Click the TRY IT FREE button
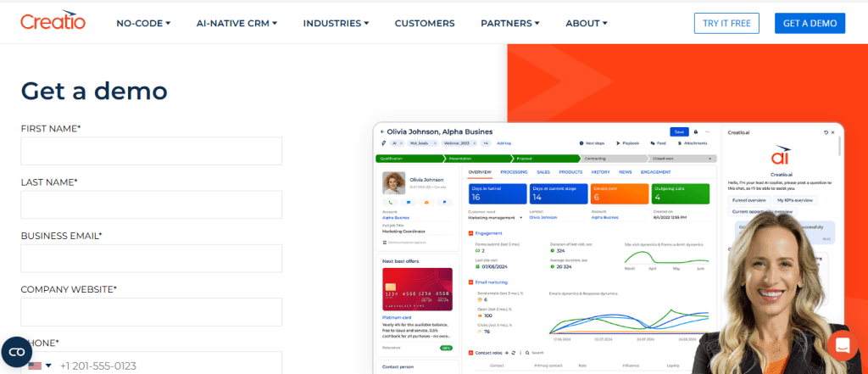This screenshot has width=868, height=374. [726, 23]
